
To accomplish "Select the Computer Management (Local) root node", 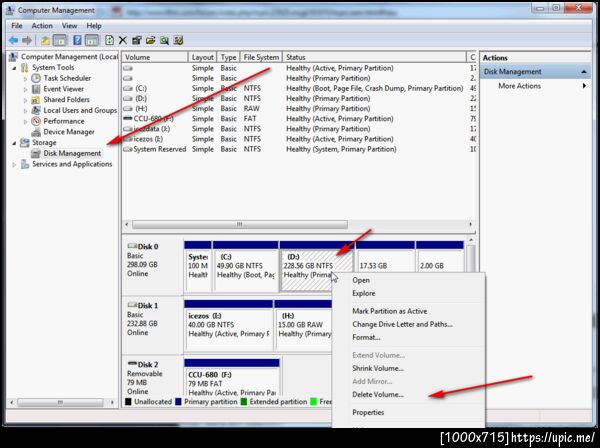I will pyautogui.click(x=69, y=57).
